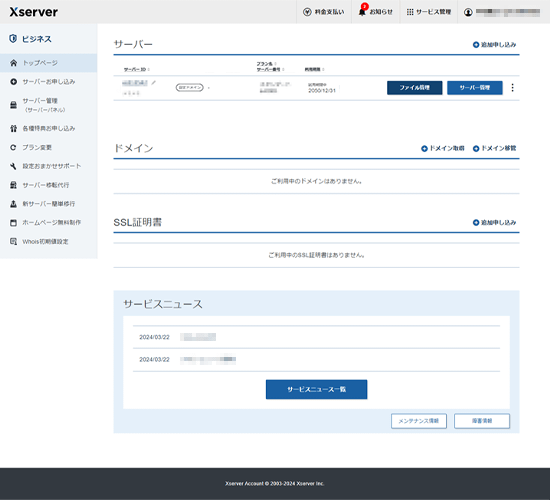The image size is (550, 500).
Task: Click the wrench icon in sidebar
Action: pos(13,166)
